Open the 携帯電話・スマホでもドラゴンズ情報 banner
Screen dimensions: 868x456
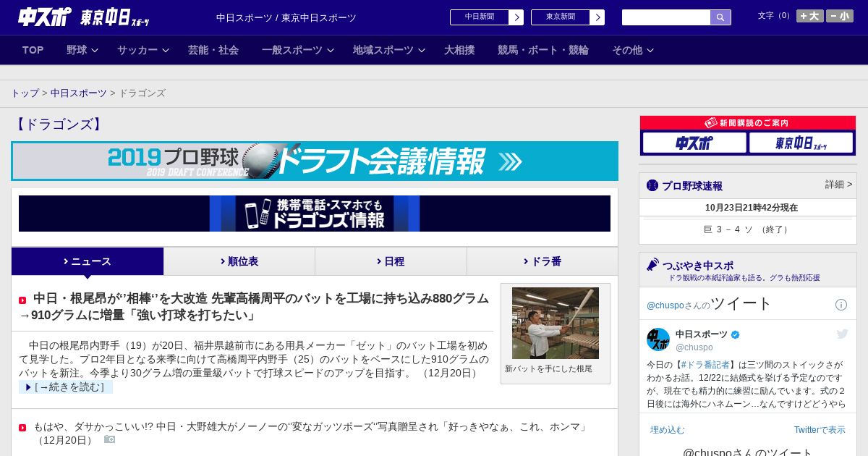pos(315,214)
